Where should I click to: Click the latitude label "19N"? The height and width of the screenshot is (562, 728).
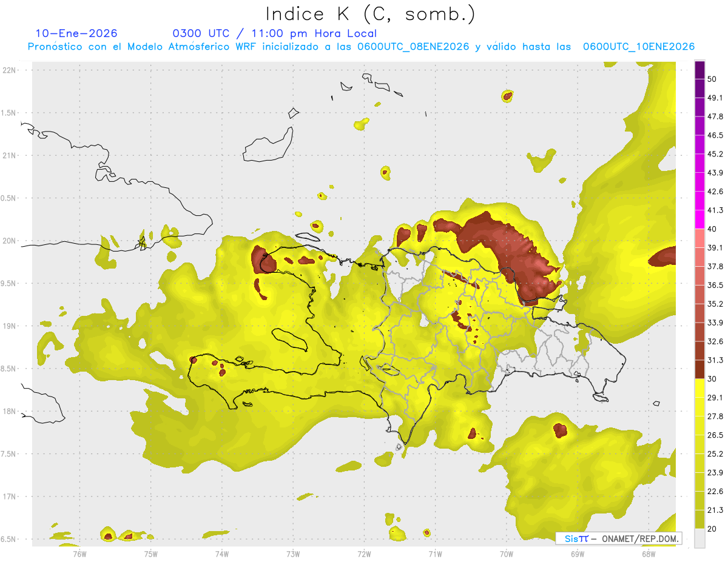(x=10, y=326)
